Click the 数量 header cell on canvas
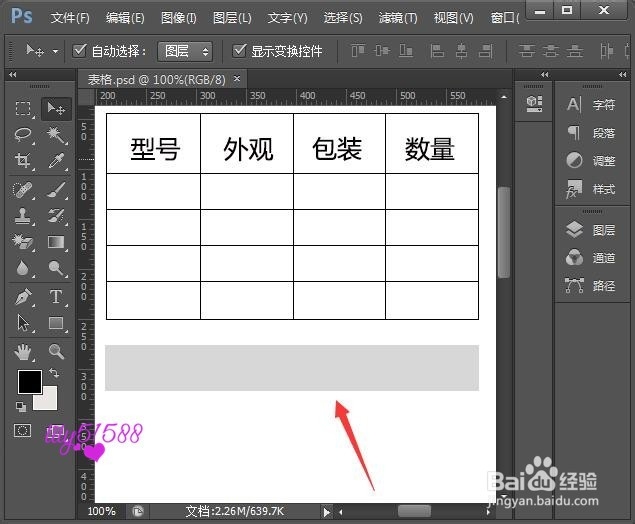This screenshot has width=635, height=524. point(432,144)
